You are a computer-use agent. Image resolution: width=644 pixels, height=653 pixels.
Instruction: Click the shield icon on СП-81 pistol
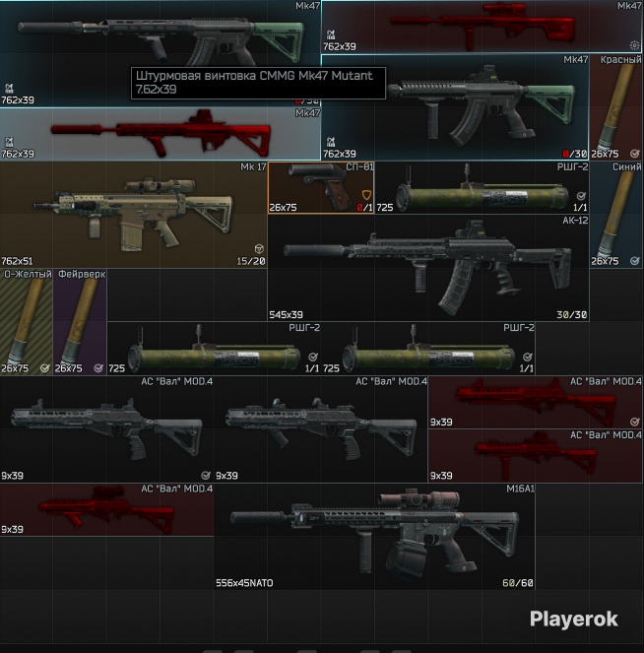click(x=366, y=195)
